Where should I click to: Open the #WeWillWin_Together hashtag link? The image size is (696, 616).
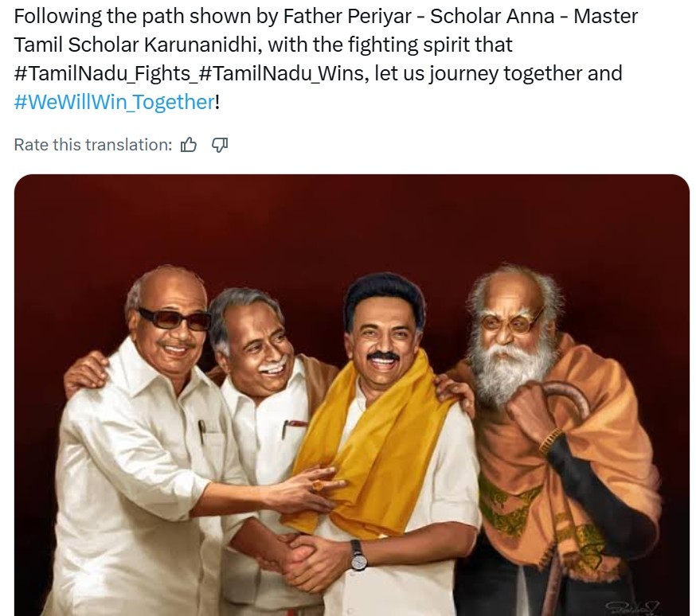[115, 102]
